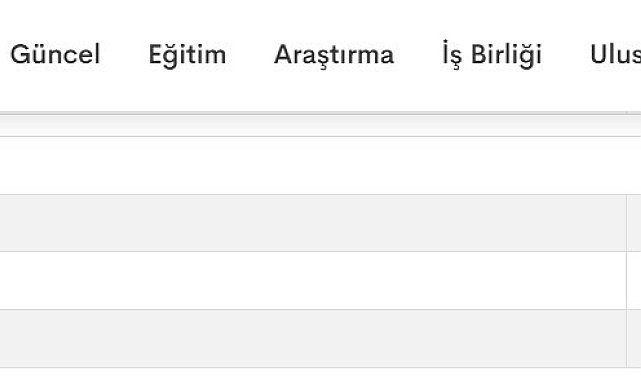Select the bottom gray table row
This screenshot has width=641, height=380.
313,338
